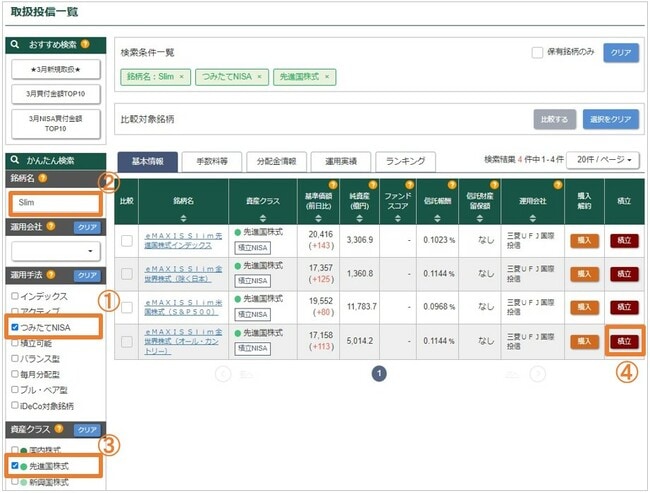
Task: Click blue クリア button in search conditions
Action: click(x=621, y=53)
